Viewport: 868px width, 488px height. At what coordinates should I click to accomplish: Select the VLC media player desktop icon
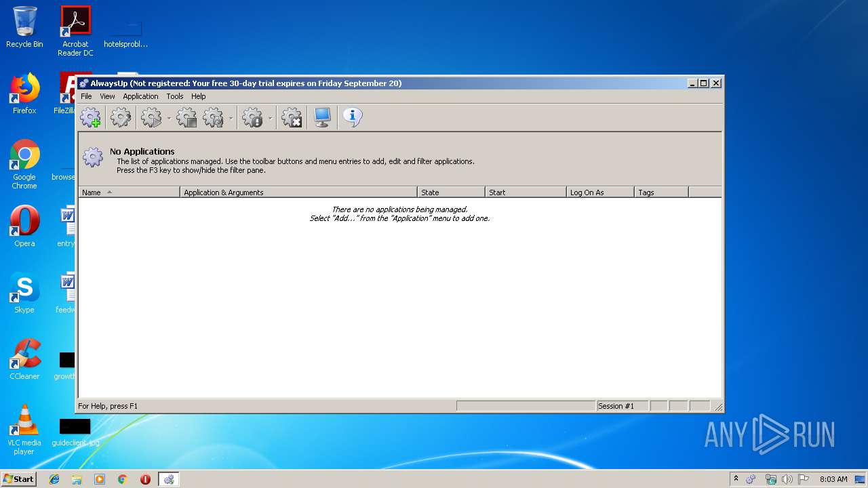[24, 430]
